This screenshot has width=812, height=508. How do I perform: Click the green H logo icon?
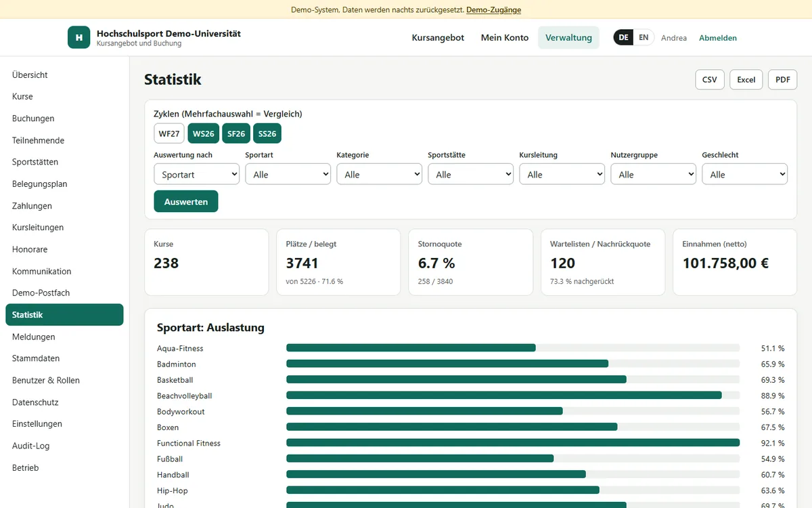pyautogui.click(x=78, y=37)
